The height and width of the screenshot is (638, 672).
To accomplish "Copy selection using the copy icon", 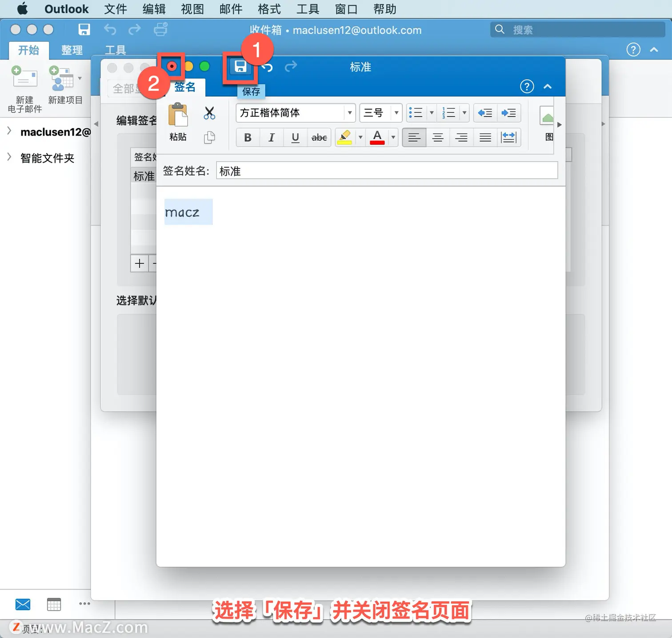I will point(209,137).
